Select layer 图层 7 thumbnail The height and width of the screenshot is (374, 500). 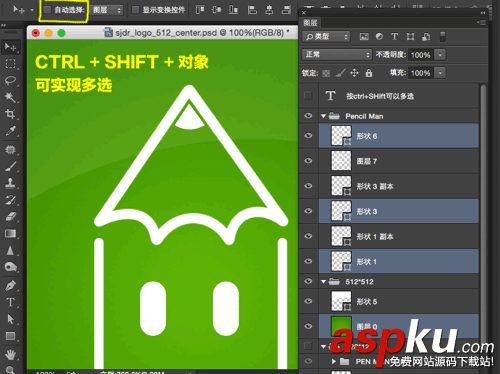341,161
